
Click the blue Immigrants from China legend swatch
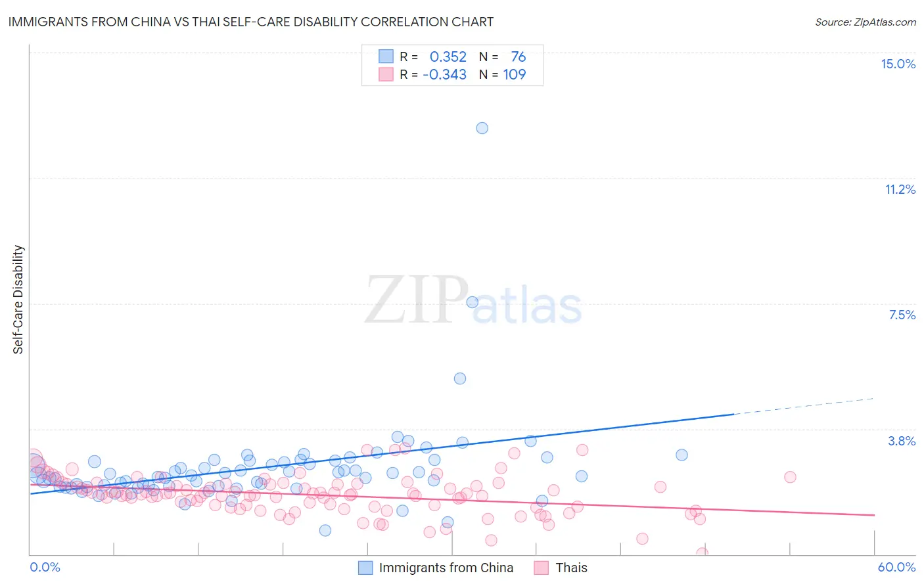click(x=365, y=568)
